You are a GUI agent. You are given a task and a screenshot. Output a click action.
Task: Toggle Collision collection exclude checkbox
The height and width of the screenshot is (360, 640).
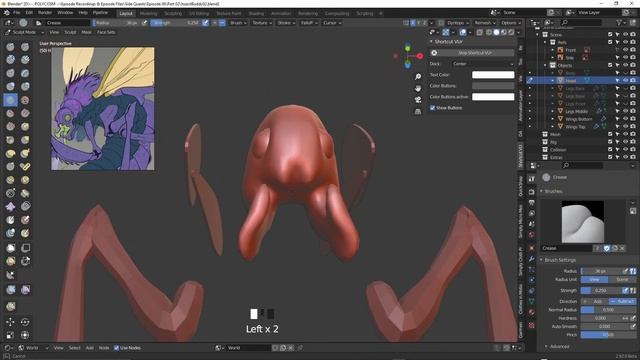610,150
